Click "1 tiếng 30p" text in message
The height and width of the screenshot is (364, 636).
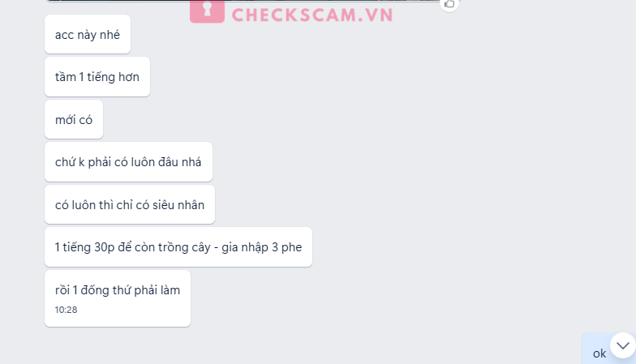[84, 248]
